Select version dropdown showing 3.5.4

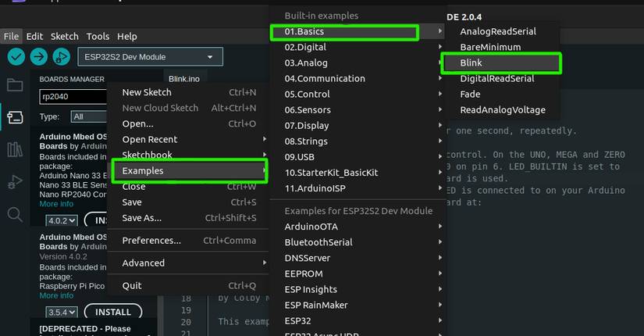pos(61,312)
